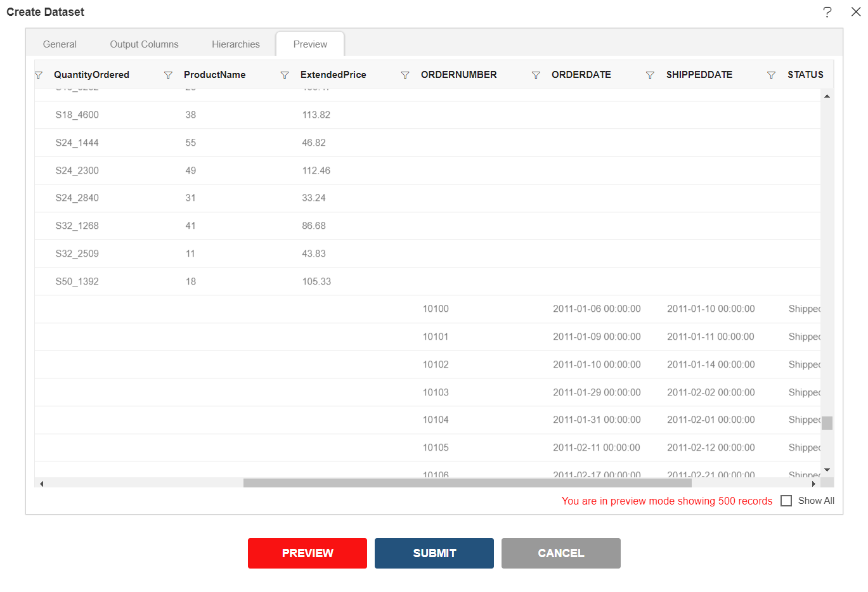The image size is (868, 592).
Task: Click the 33.24 price cell
Action: [314, 198]
